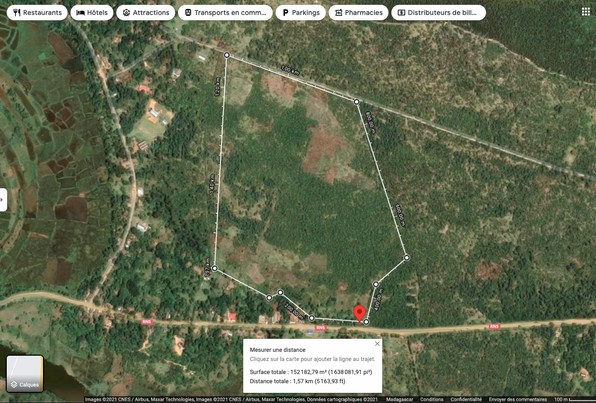The image size is (596, 403).
Task: Select the rightmost measurement vertex point
Action: 407,258
